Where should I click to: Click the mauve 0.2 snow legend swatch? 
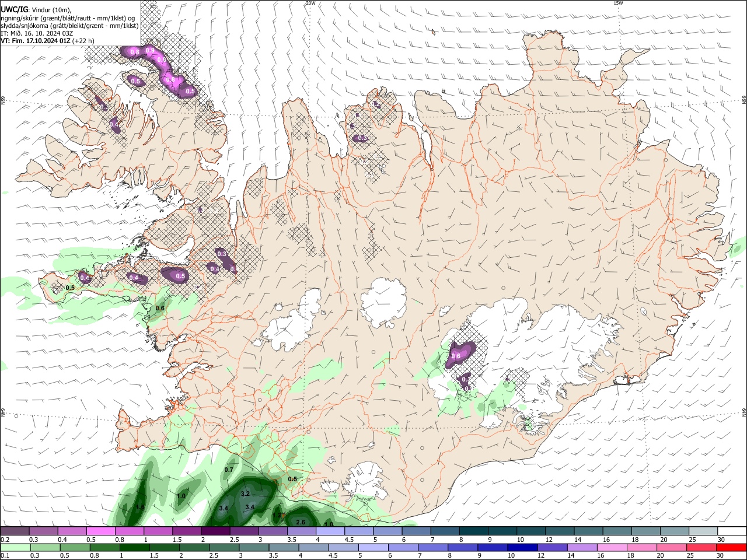tap(15, 531)
